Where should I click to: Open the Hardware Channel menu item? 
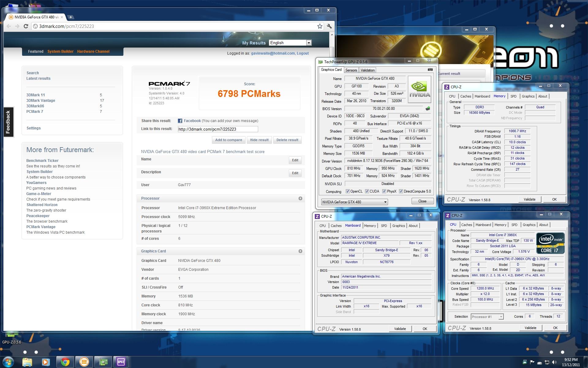click(x=93, y=52)
